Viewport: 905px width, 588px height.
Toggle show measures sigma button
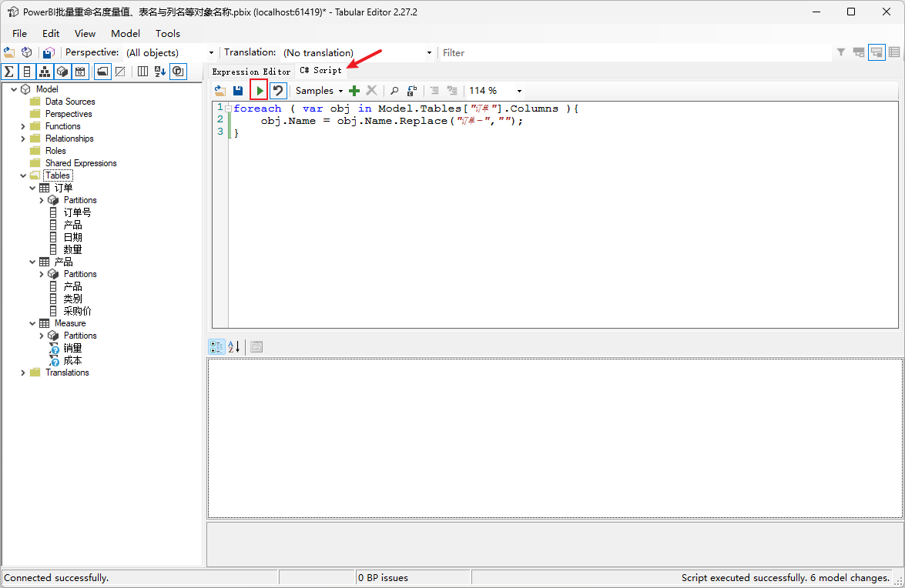tap(9, 72)
